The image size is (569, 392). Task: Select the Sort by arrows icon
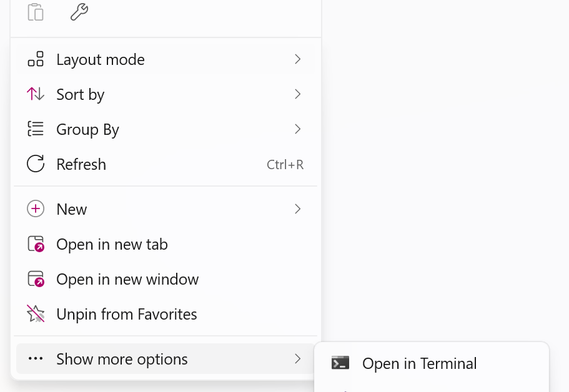point(36,94)
